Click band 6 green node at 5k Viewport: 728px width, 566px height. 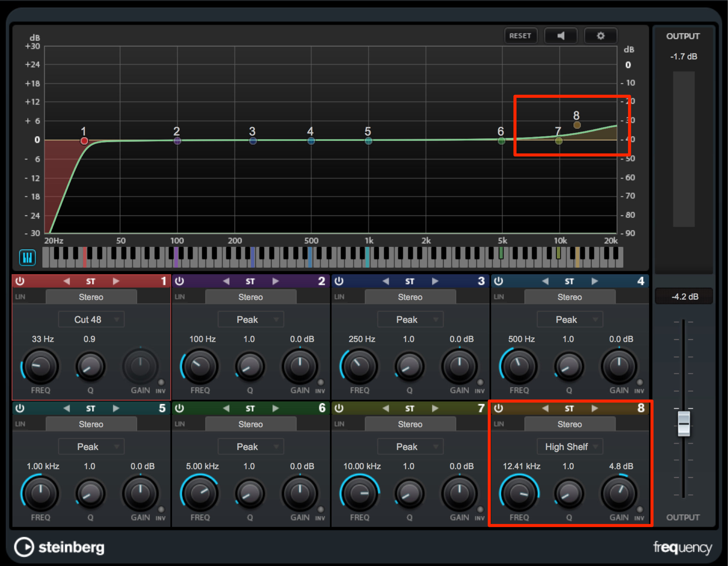[501, 141]
